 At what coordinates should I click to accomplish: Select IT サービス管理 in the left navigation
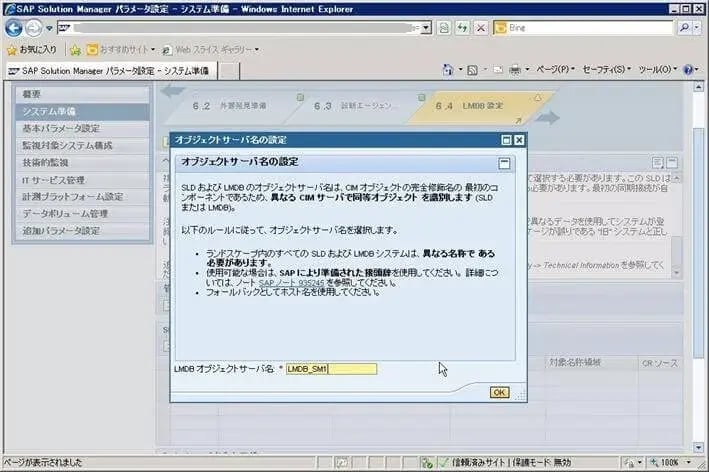pos(82,180)
